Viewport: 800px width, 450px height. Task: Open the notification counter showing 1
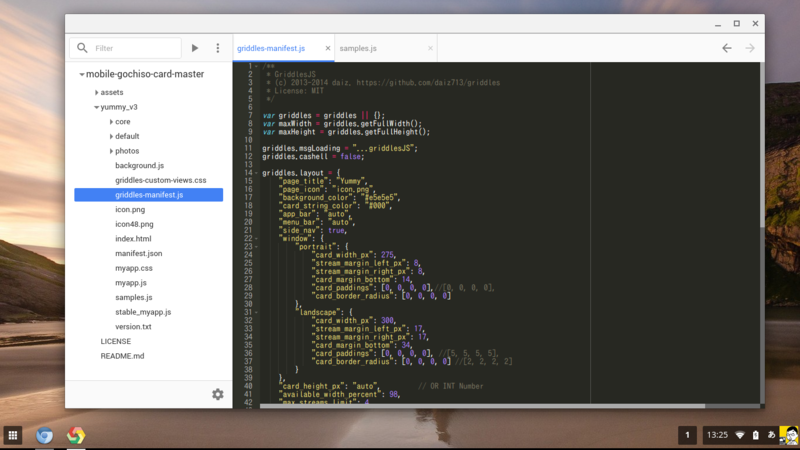point(687,435)
